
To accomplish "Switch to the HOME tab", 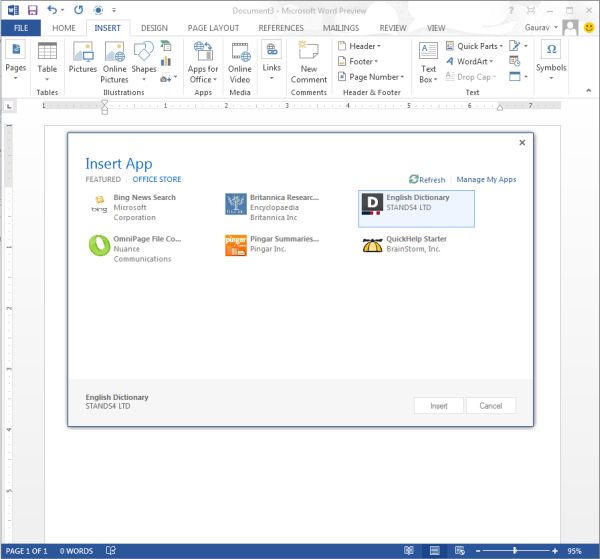I will 64,28.
